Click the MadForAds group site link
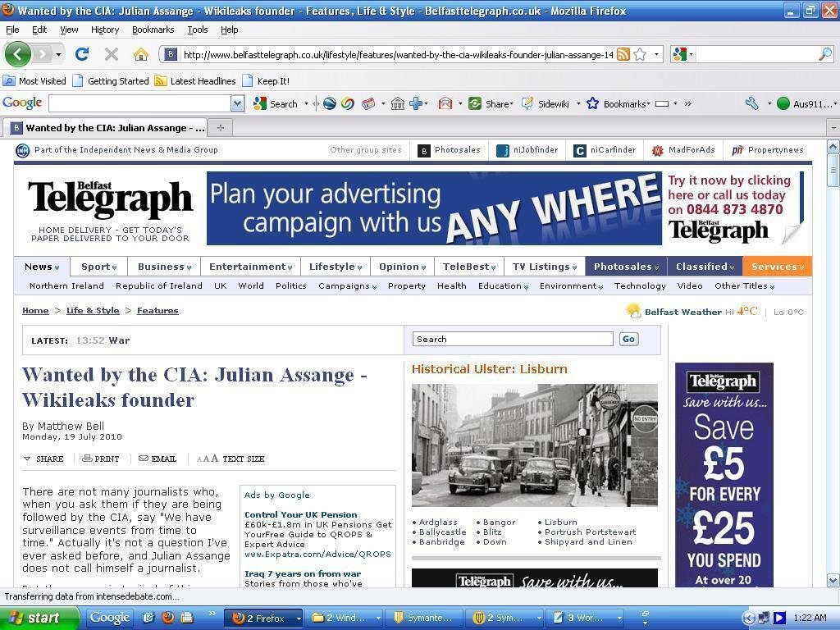This screenshot has height=630, width=840. pos(683,150)
